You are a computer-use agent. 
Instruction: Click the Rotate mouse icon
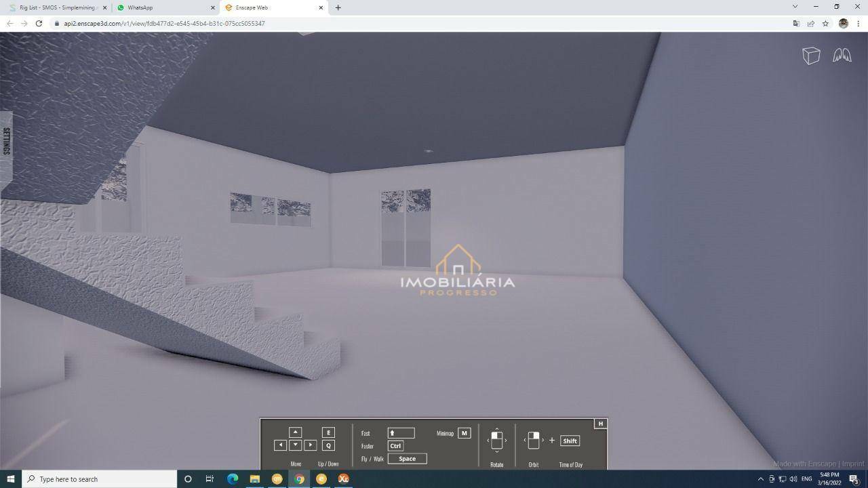[496, 441]
